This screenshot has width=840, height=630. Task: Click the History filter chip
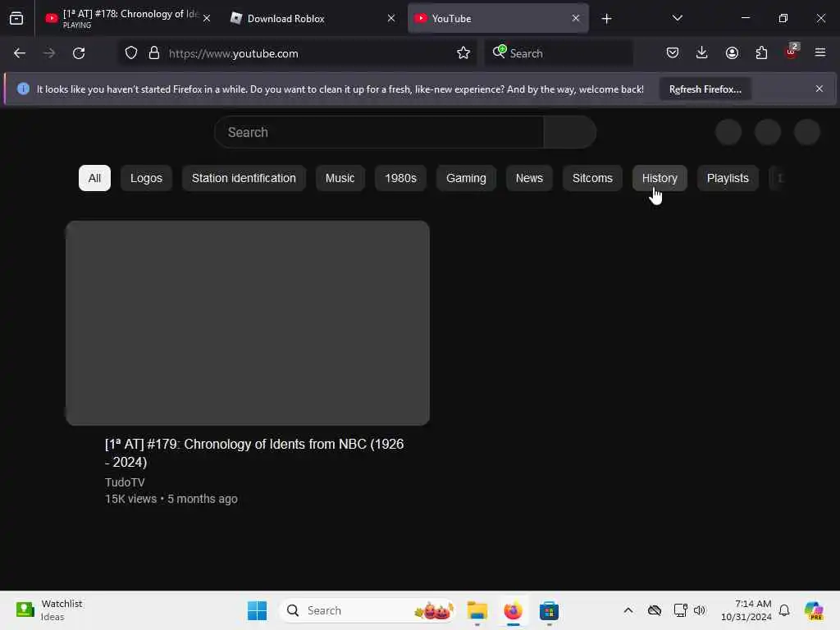[660, 178]
